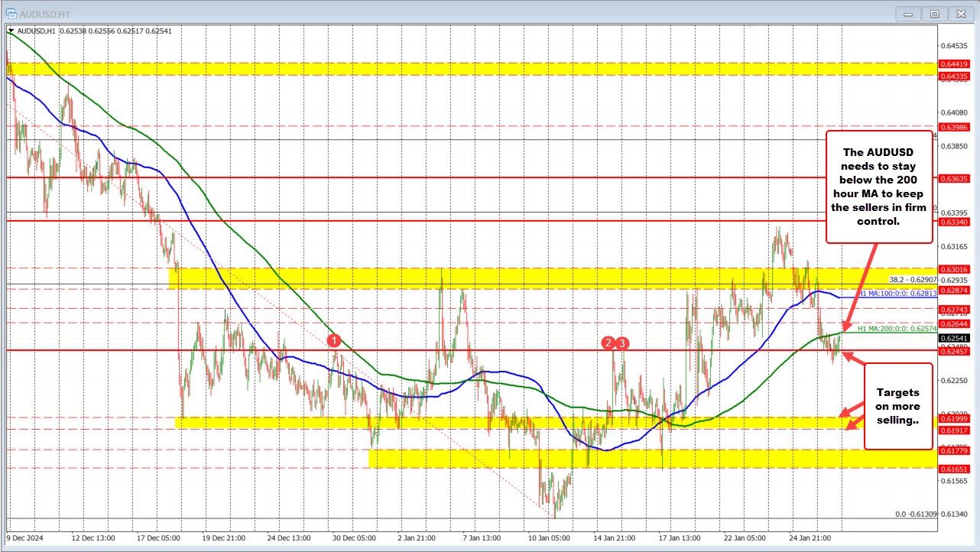Click the chart symbol icon in the title bar
The height and width of the screenshot is (552, 980).
coord(11,13)
